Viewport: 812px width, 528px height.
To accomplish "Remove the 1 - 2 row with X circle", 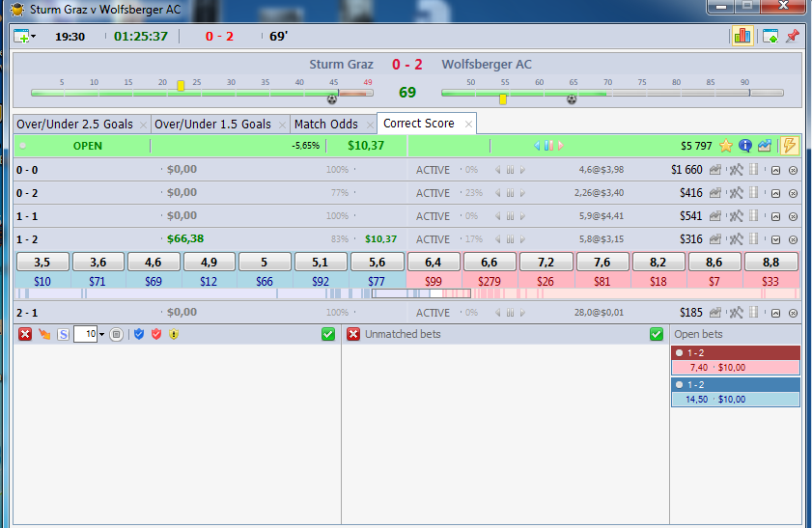I will click(x=793, y=239).
